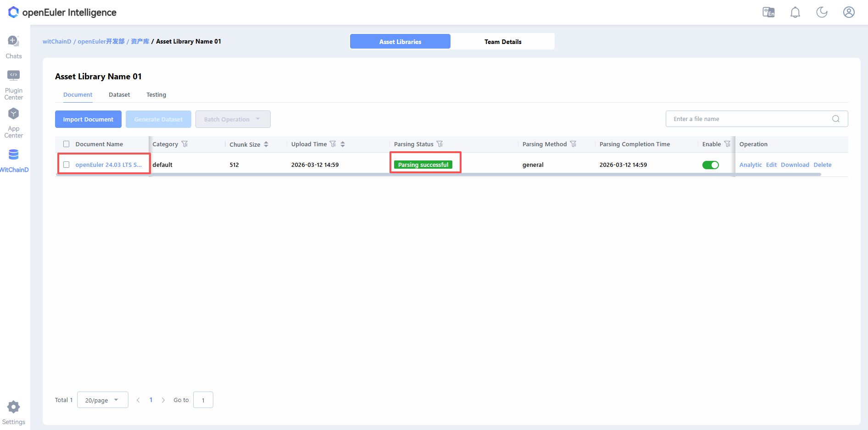Screen dimensions: 868x430
Task: Click the Total 1 pagination label
Action: 64,400
